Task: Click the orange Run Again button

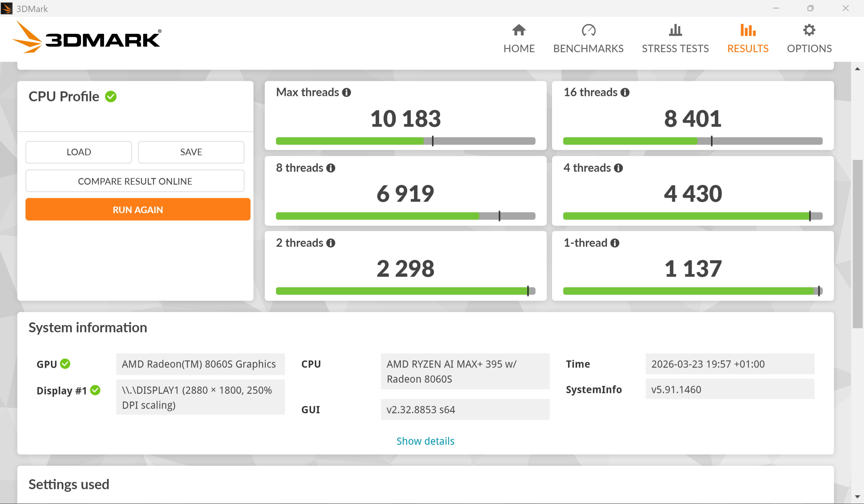Action: point(138,209)
